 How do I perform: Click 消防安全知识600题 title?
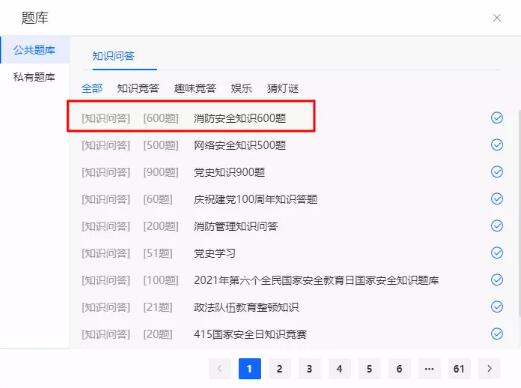coord(240,118)
